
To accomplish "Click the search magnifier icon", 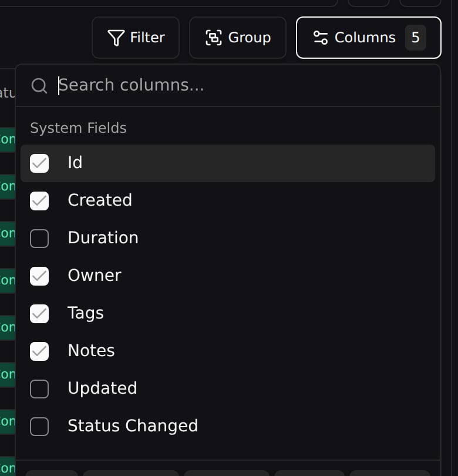I will pos(39,86).
